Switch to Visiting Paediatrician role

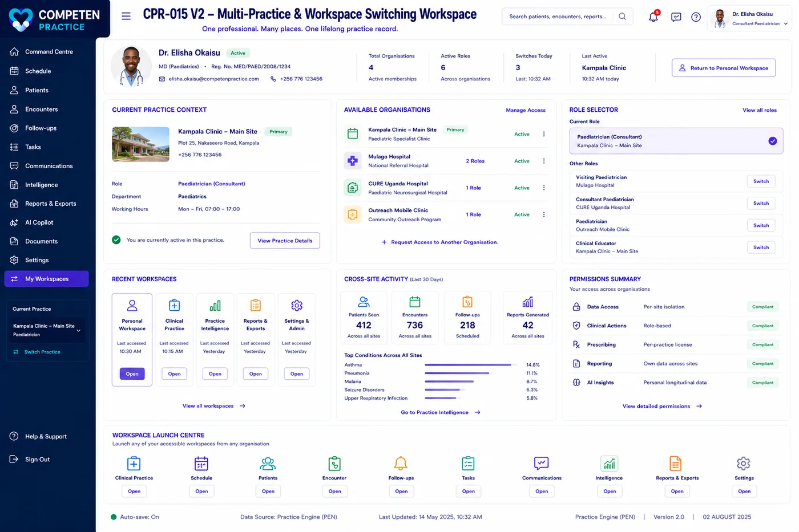[761, 181]
